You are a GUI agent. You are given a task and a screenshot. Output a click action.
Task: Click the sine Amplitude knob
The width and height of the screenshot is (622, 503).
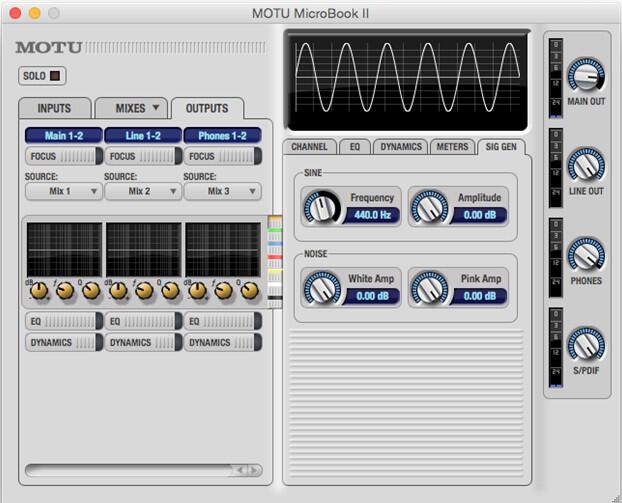[430, 207]
